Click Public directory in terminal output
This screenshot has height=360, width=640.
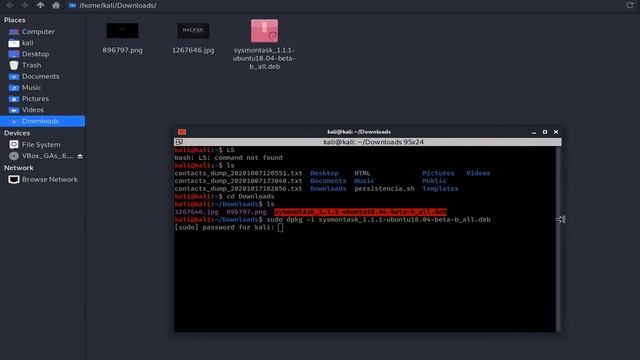[434, 181]
